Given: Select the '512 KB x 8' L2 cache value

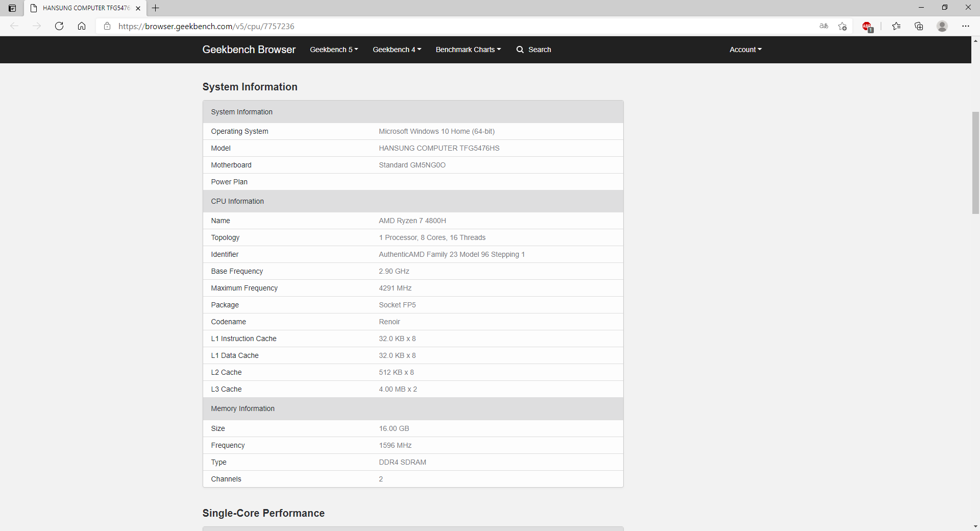Looking at the screenshot, I should point(396,372).
